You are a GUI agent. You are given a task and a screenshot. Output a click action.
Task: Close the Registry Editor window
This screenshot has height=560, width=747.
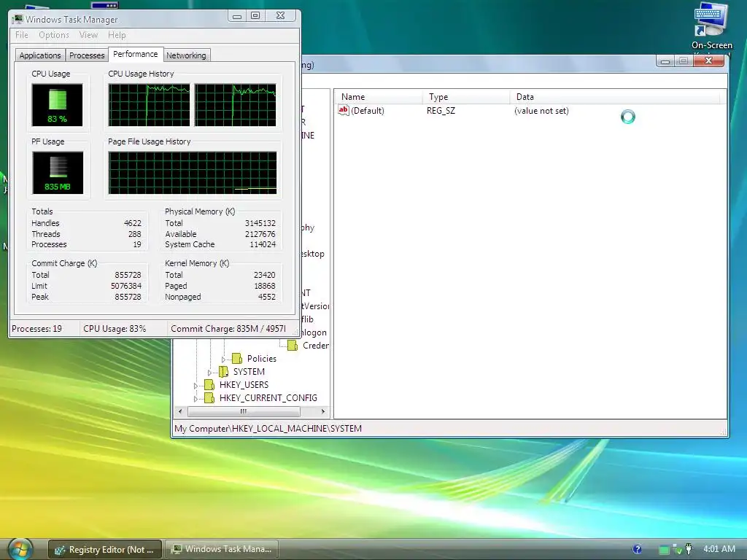[709, 61]
